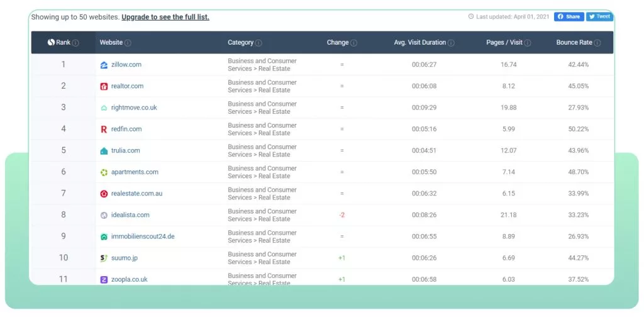Open the realtor.com website link
Screen dimensions: 644x317
[x=127, y=86]
